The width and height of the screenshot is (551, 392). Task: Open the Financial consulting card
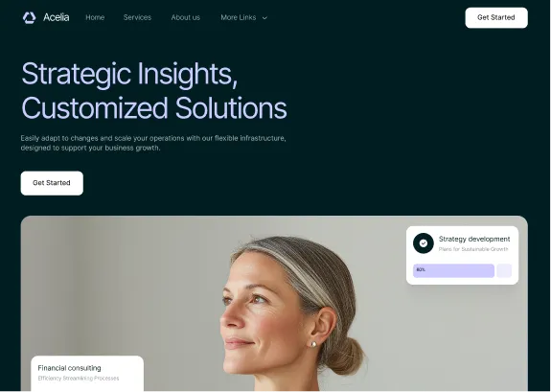point(87,374)
